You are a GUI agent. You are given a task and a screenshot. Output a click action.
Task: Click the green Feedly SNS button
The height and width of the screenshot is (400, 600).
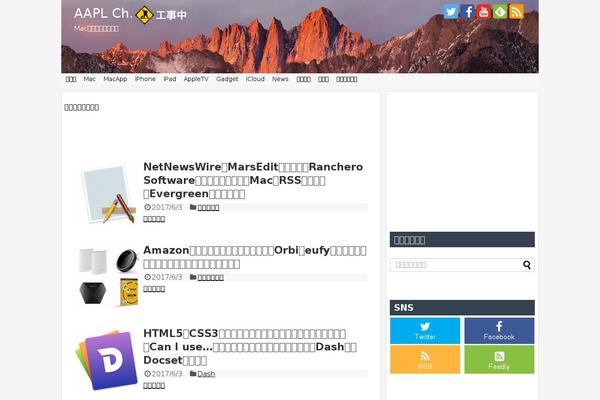click(499, 359)
